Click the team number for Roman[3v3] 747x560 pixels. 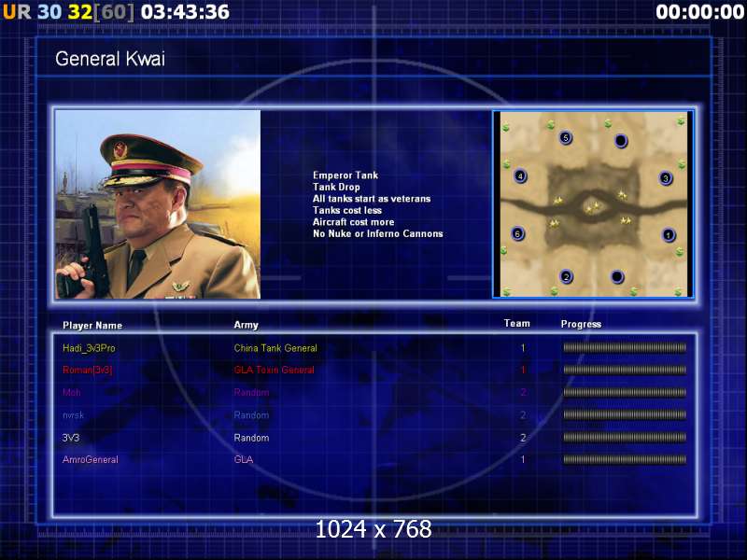(523, 370)
